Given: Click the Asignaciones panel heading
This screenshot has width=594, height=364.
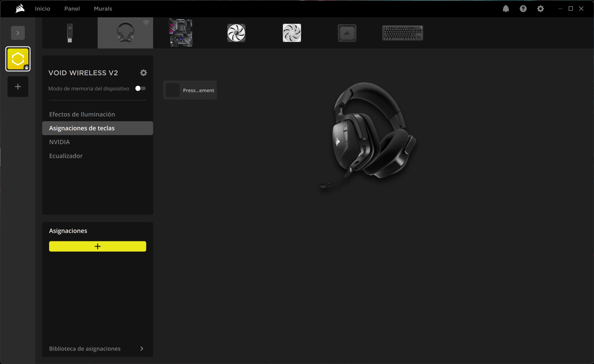Looking at the screenshot, I should point(68,231).
